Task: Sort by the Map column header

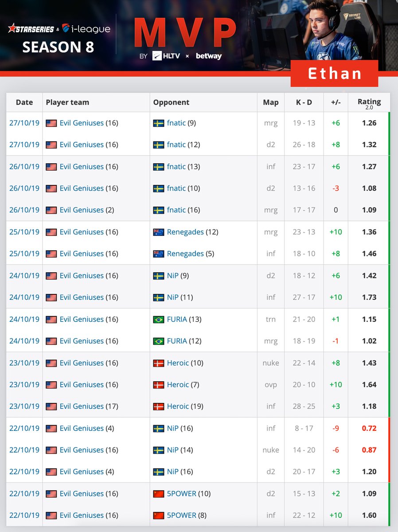Action: (271, 102)
